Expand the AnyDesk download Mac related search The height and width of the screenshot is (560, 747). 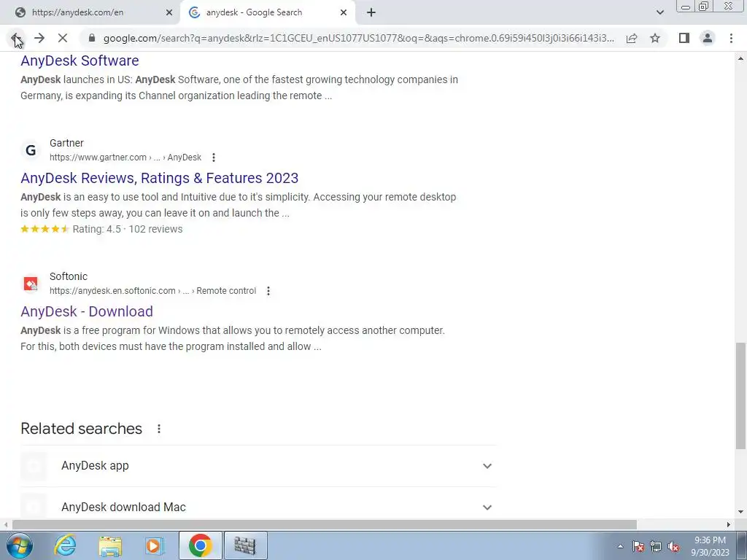487,507
